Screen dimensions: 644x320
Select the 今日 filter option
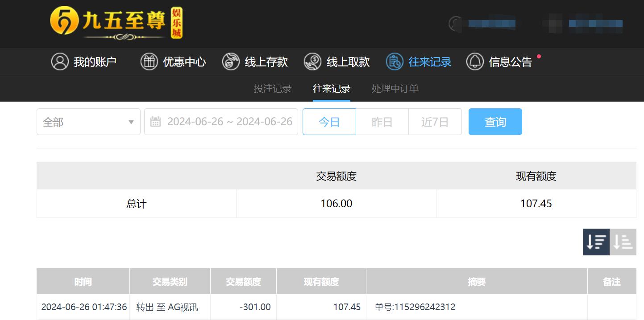329,121
